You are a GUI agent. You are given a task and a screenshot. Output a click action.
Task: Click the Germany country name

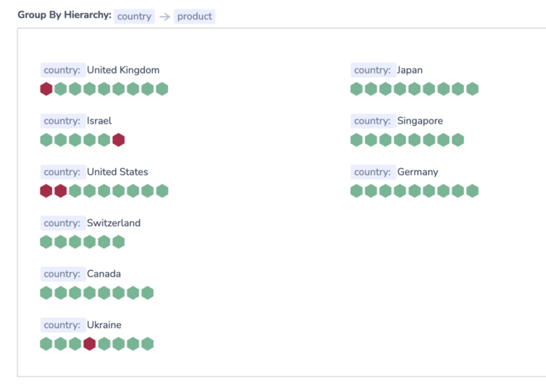[x=417, y=172]
